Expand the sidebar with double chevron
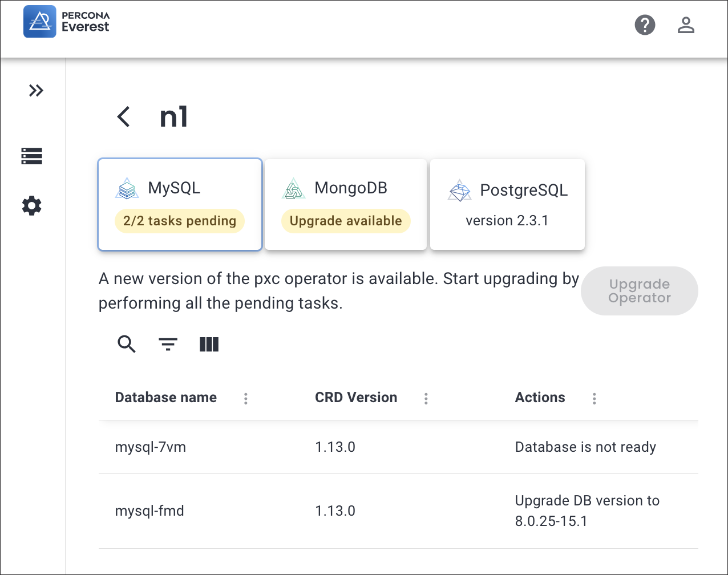Viewport: 728px width, 575px height. point(36,91)
